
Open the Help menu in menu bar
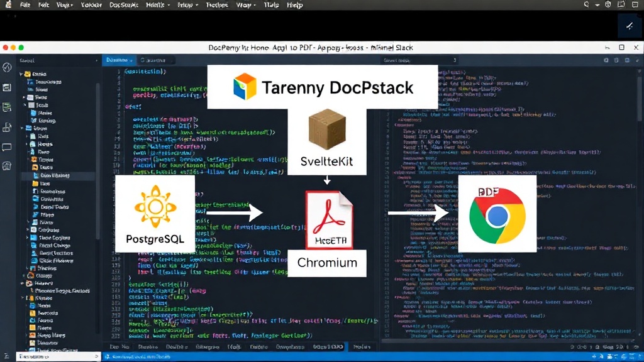click(294, 5)
